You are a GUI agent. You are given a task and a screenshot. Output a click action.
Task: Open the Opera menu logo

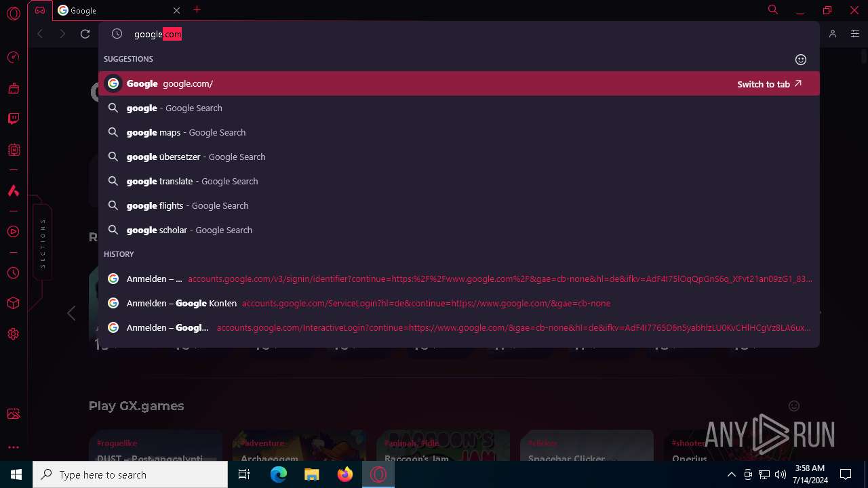tap(13, 13)
